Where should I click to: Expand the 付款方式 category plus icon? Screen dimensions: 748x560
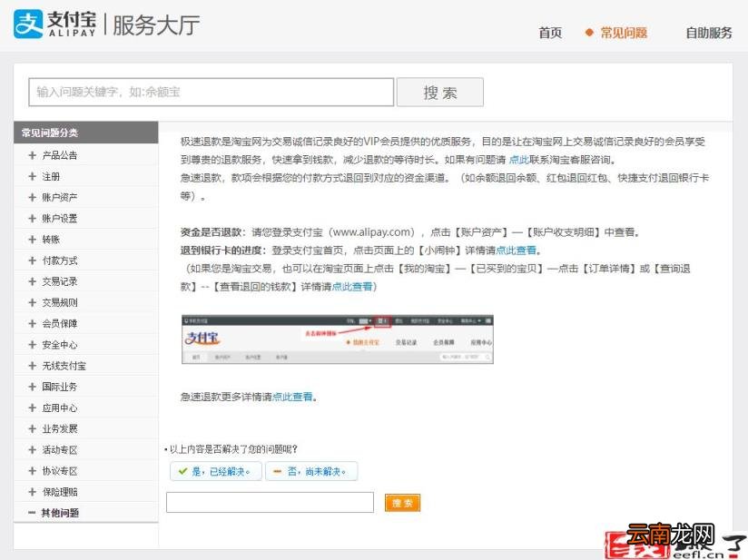click(x=32, y=260)
